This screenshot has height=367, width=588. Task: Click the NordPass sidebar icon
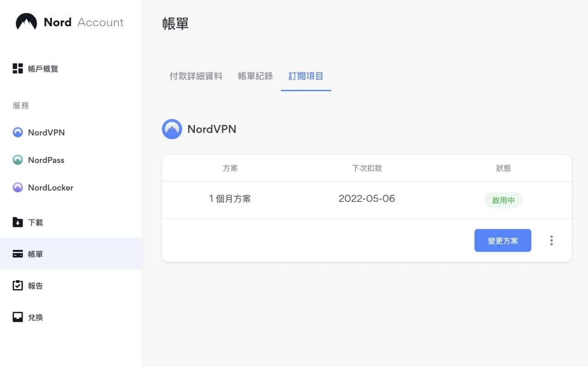[17, 160]
